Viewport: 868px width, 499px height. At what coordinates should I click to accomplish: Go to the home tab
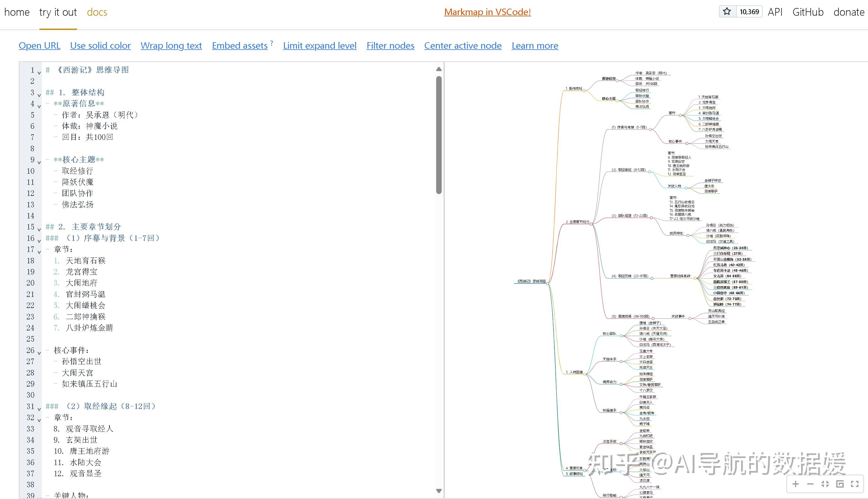[x=17, y=12]
